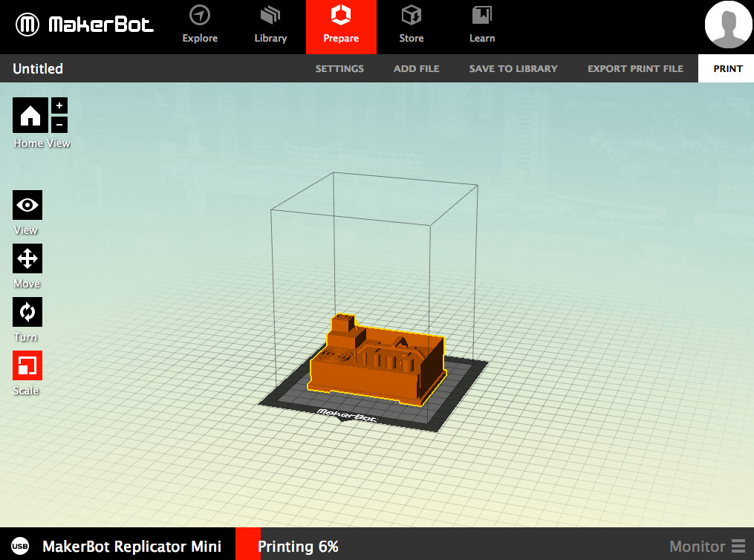Select the orange 3D model
The image size is (754, 560).
[x=377, y=360]
